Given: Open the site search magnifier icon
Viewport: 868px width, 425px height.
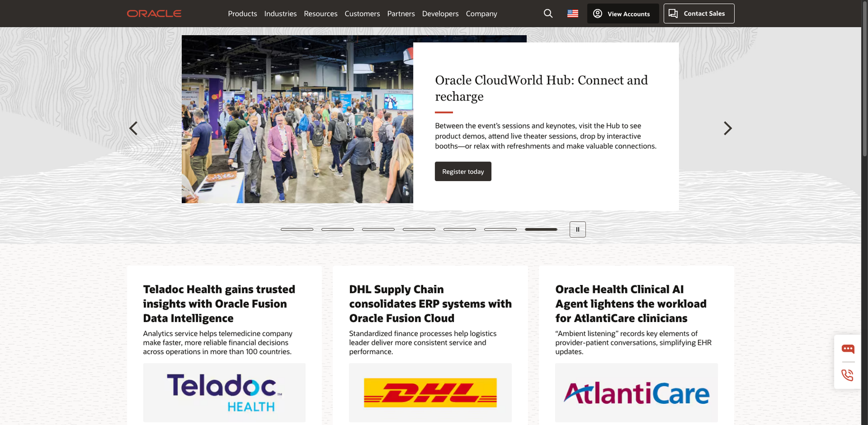Looking at the screenshot, I should tap(548, 14).
